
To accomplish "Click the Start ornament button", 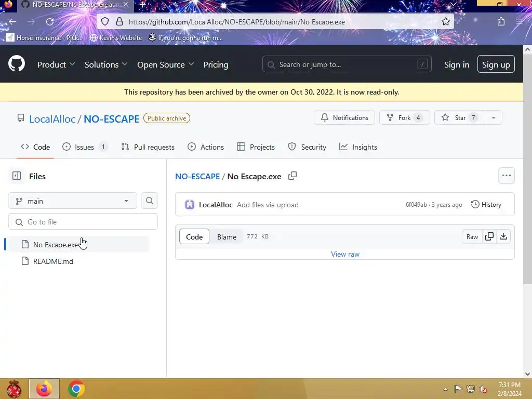I will [14, 389].
